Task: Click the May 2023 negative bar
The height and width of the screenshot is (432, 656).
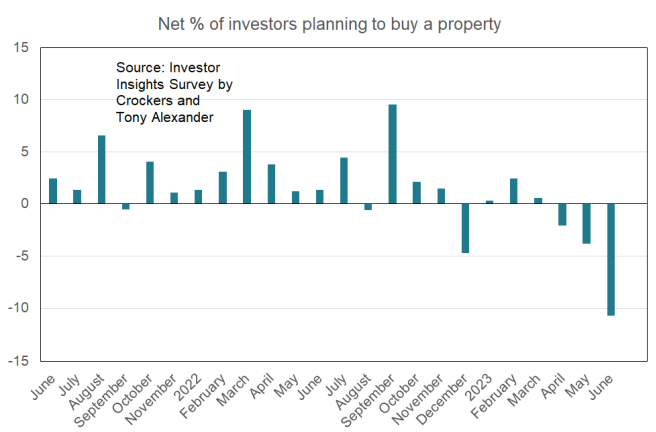Action: coord(587,223)
